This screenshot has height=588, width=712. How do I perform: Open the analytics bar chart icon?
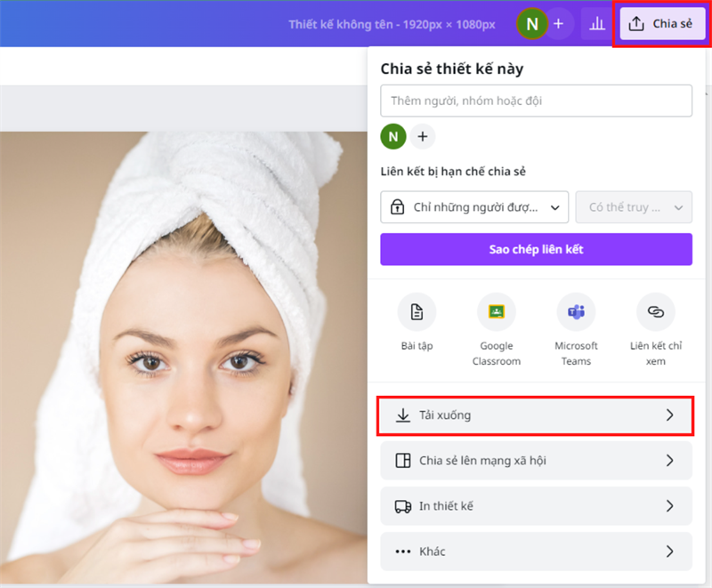point(596,23)
